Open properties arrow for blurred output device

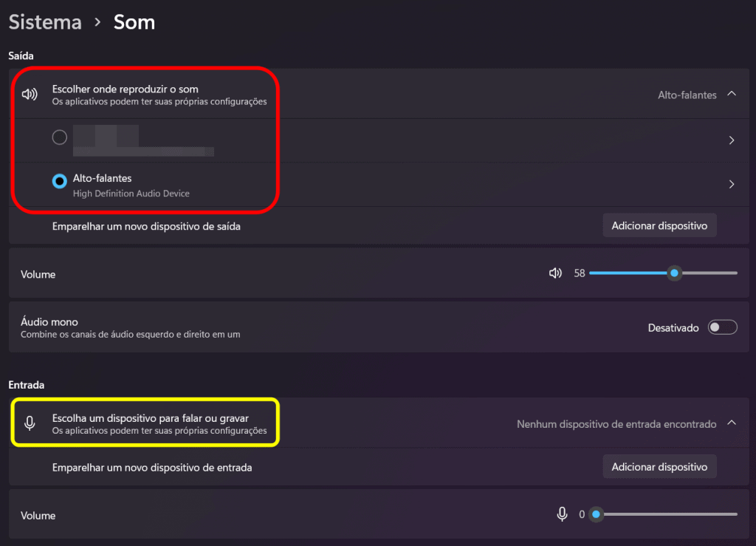[x=732, y=140]
